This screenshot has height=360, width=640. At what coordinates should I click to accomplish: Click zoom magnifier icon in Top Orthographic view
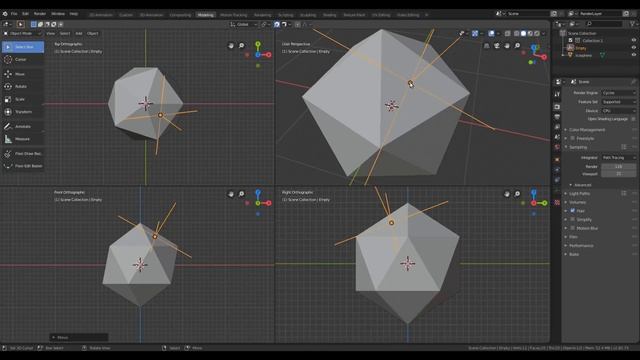coord(242,46)
